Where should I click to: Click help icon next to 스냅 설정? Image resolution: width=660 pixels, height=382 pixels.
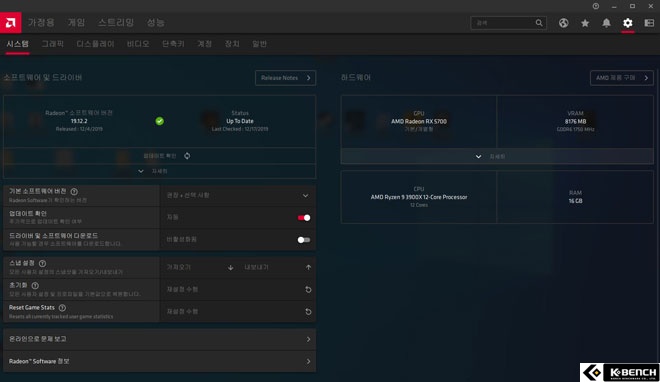tap(43, 263)
